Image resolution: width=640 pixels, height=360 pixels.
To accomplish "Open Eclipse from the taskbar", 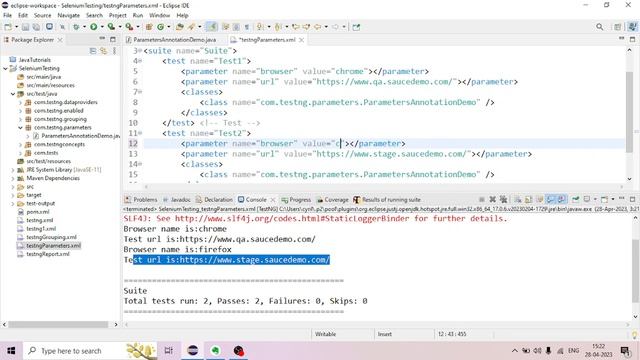I will pyautogui.click(x=193, y=351).
